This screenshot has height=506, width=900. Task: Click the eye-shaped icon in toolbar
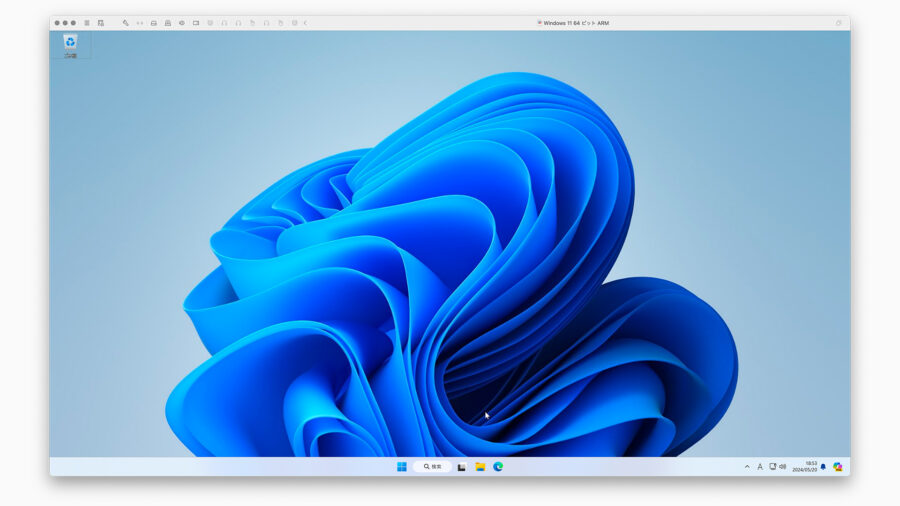click(x=182, y=23)
